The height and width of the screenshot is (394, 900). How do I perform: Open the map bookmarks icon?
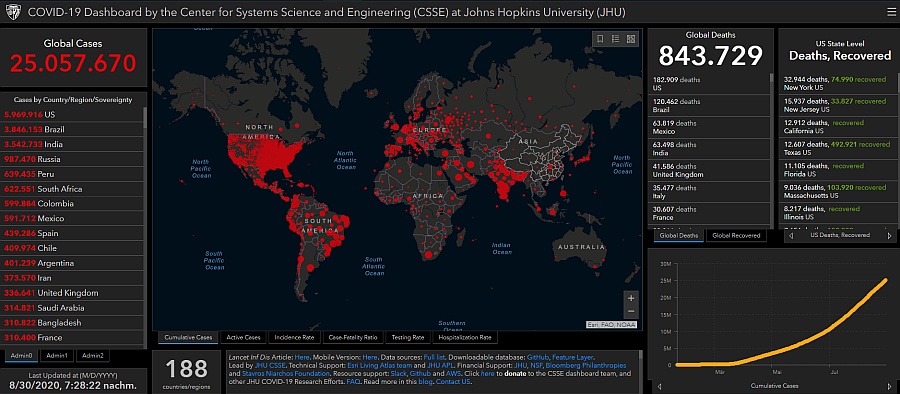point(600,39)
